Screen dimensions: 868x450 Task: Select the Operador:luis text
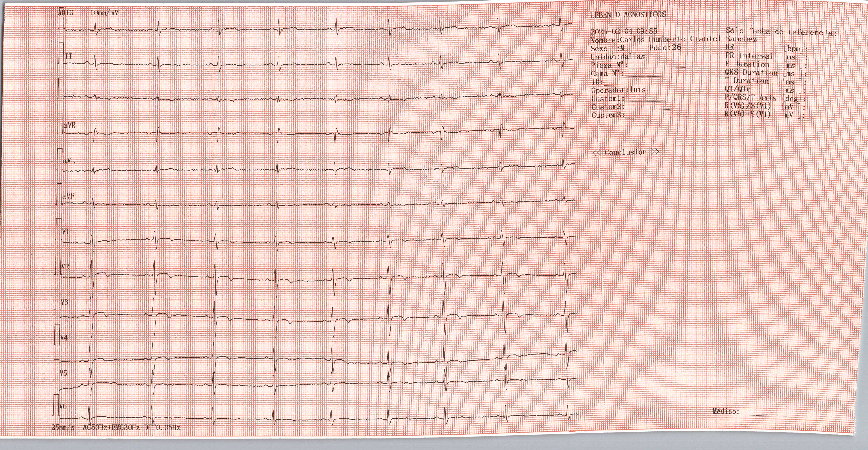(618, 90)
